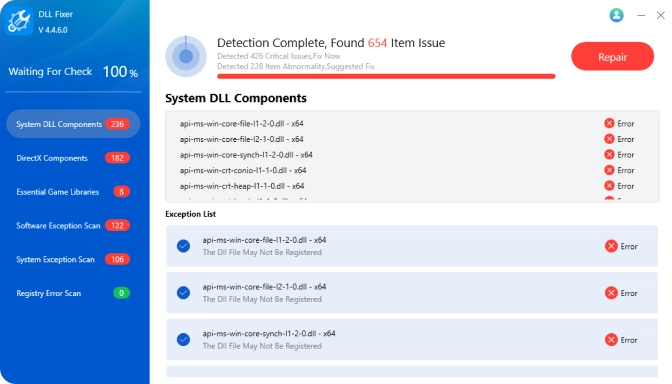The height and width of the screenshot is (384, 672).
Task: Select the api-ms-win-crt-conio-l1-1-0.dll row
Action: (412, 170)
